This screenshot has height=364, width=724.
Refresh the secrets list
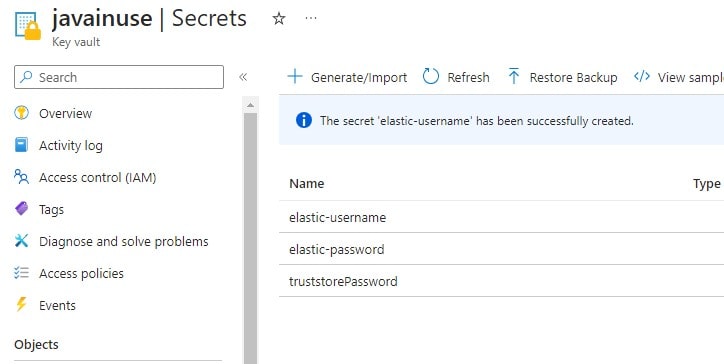(456, 77)
